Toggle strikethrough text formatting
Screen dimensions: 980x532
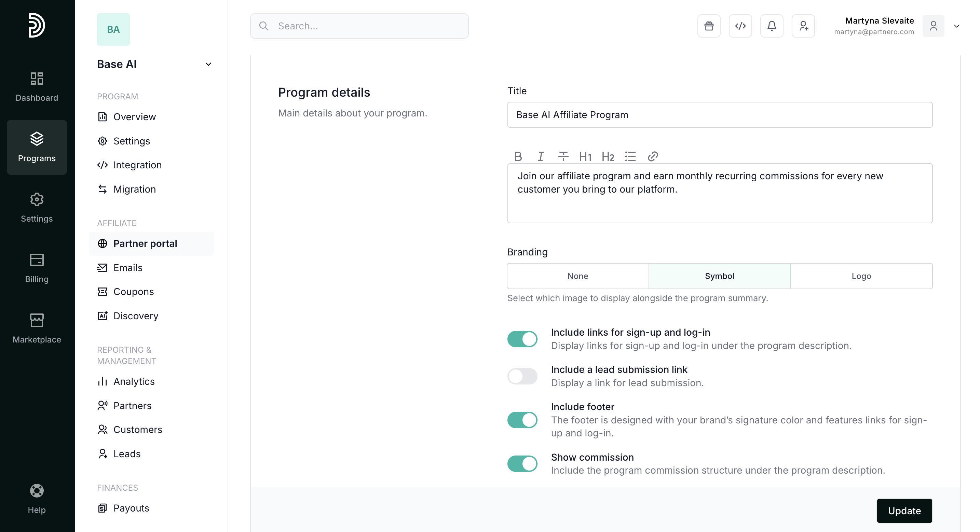563,156
